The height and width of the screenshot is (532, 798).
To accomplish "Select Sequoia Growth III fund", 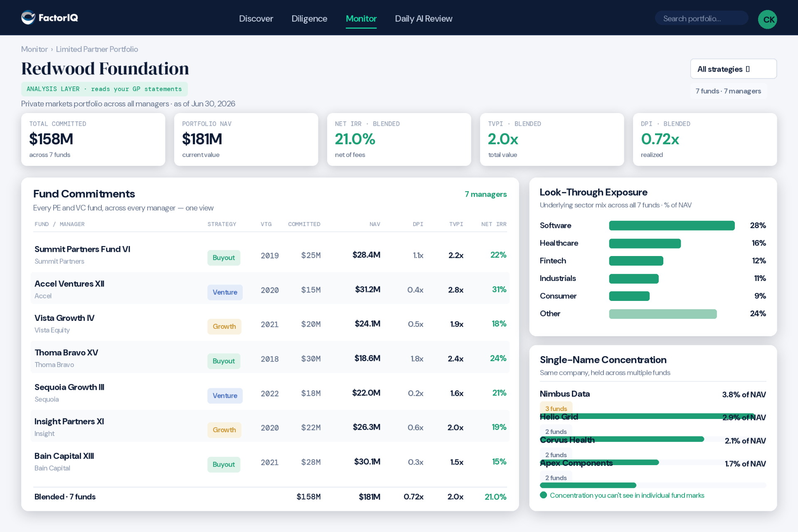I will (270, 393).
